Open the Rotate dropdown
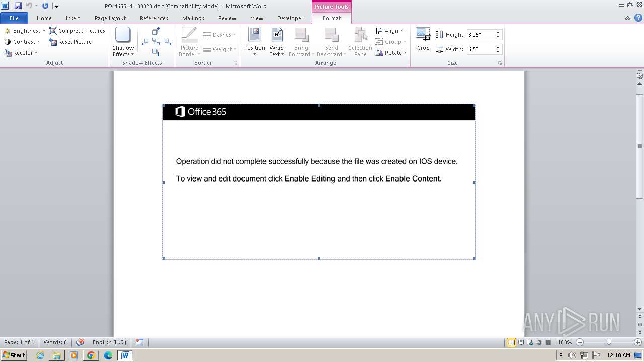Image resolution: width=644 pixels, height=362 pixels. 391,53
